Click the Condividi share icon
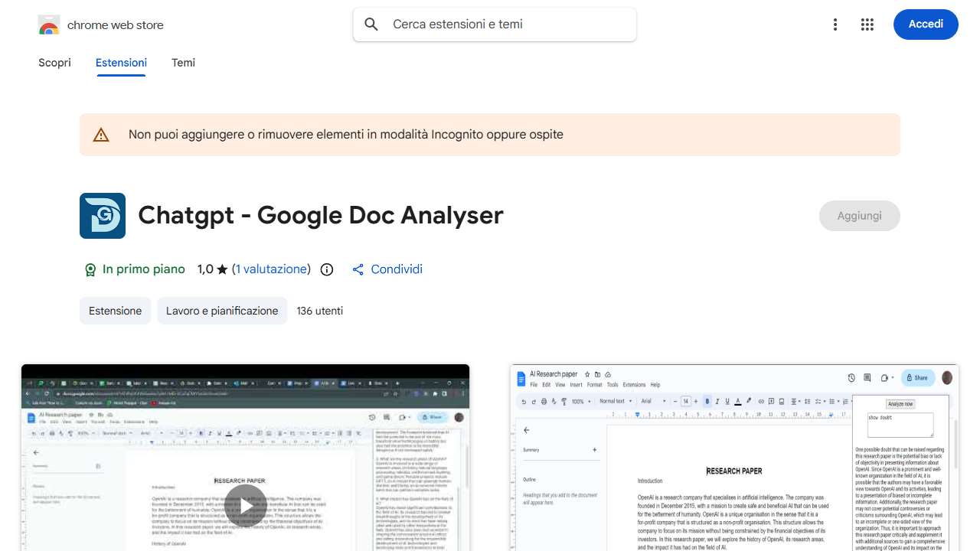The image size is (980, 551). pyautogui.click(x=358, y=269)
